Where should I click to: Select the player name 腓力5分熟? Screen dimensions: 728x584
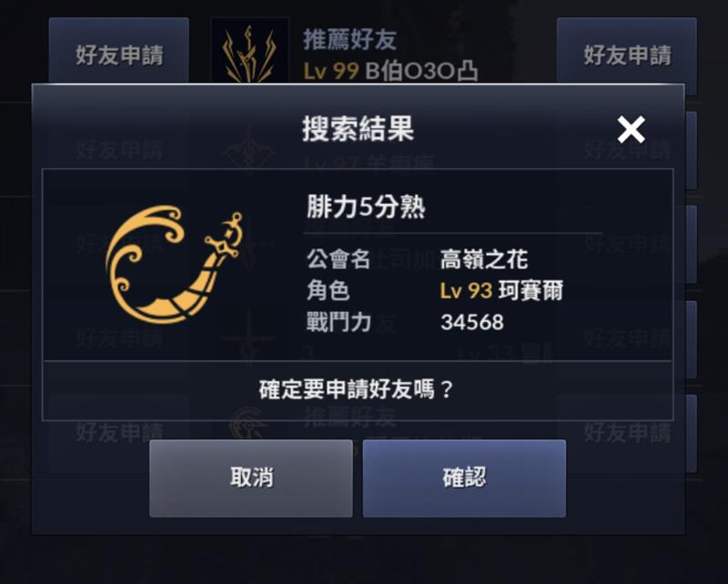366,207
